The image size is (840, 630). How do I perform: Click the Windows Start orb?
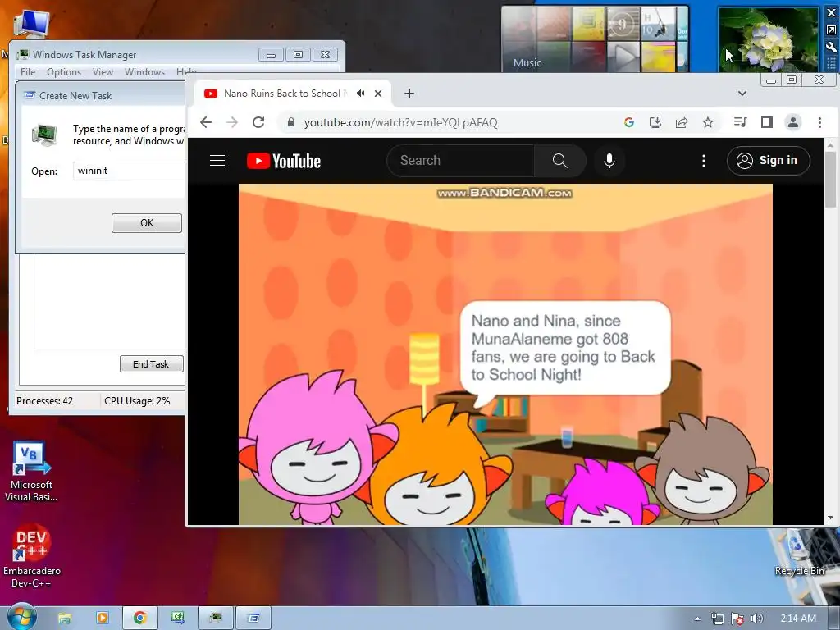point(21,618)
